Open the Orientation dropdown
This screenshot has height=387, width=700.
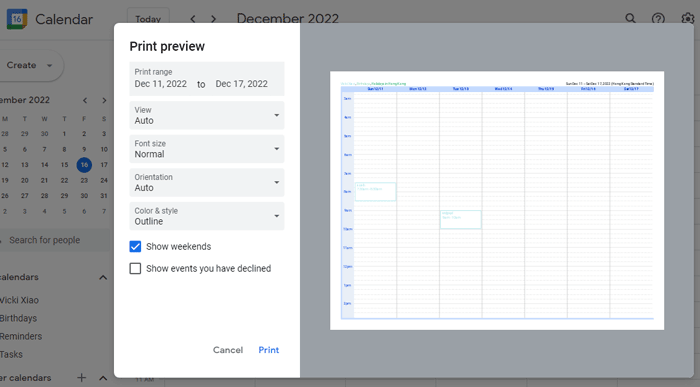click(x=207, y=183)
